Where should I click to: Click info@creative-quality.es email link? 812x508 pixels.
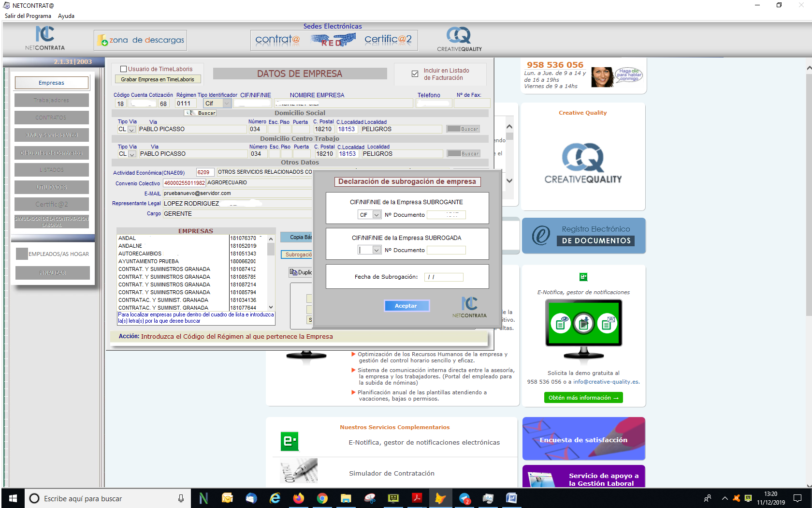606,382
